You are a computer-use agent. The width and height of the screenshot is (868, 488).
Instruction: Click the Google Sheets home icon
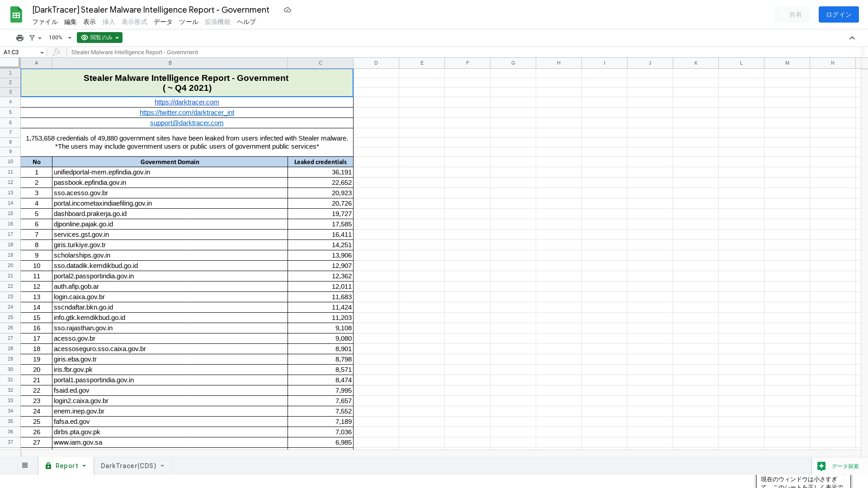[x=16, y=14]
